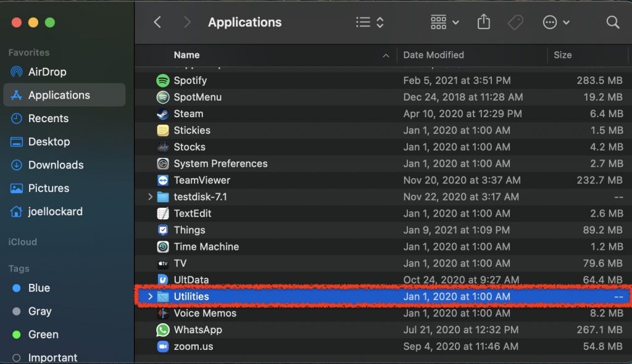Select the Steam app icon
The height and width of the screenshot is (364, 632).
(162, 114)
